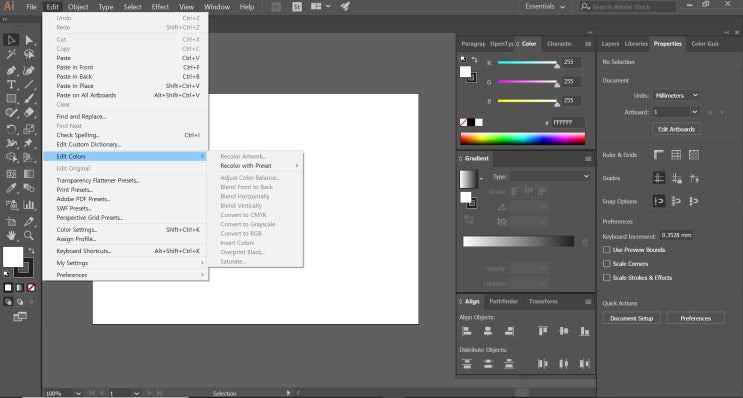Select the Perspective Grid tool
The width and height of the screenshot is (743, 398).
[x=29, y=157]
